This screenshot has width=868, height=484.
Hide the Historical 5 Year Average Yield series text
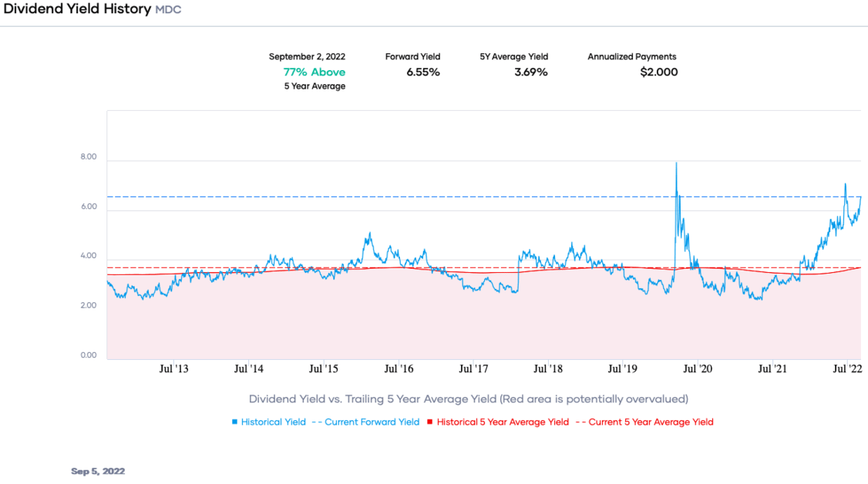(503, 422)
